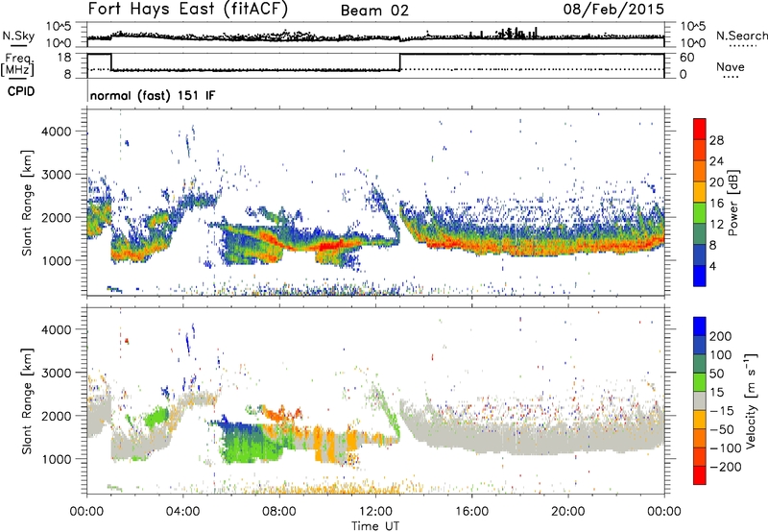This screenshot has width=768, height=532.
Task: Click the '16:00' time tick label
Action: (471, 512)
